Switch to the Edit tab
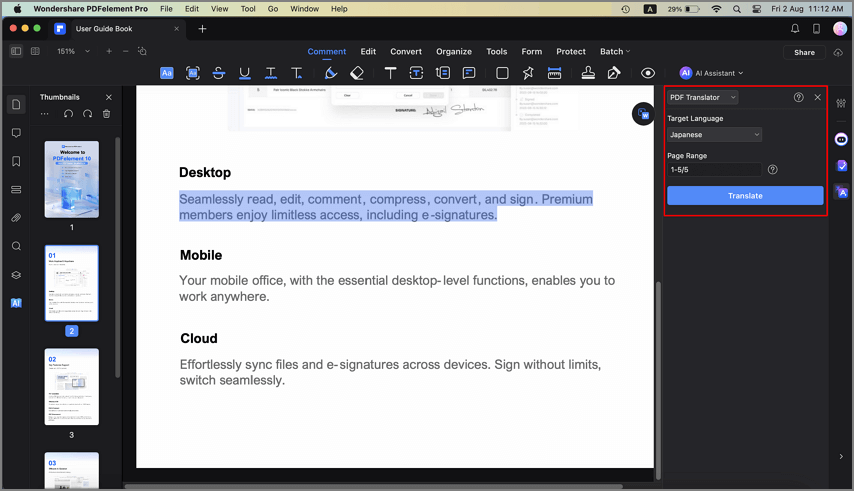The height and width of the screenshot is (491, 854). coord(368,51)
